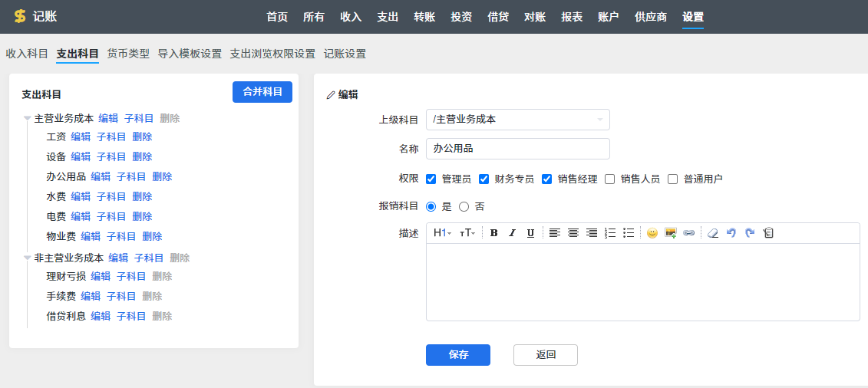Image resolution: width=868 pixels, height=388 pixels.
Task: Insert an emoji via the smiley icon
Action: (652, 233)
